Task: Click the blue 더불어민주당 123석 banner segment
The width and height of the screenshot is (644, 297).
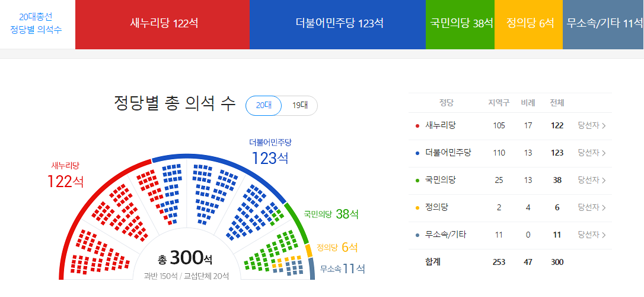Action: (x=337, y=24)
